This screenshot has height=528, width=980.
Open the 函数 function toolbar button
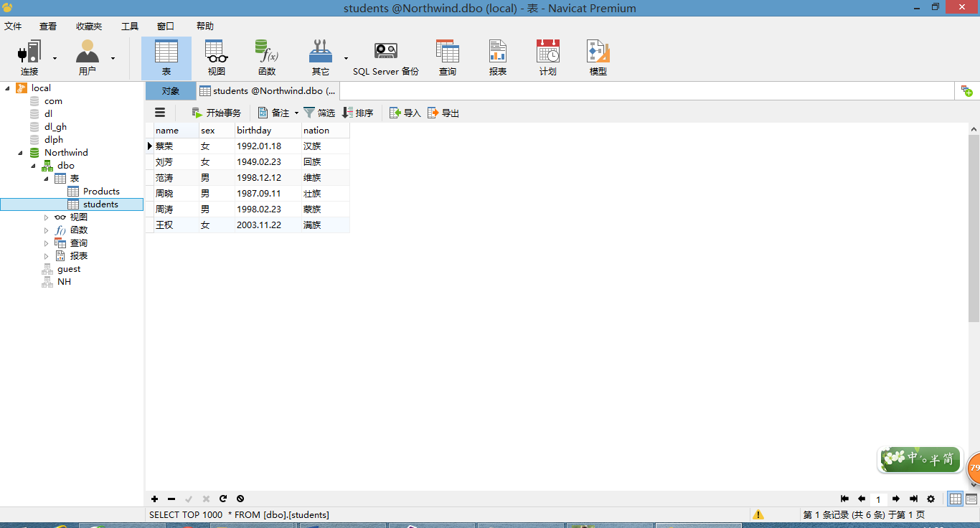click(267, 58)
